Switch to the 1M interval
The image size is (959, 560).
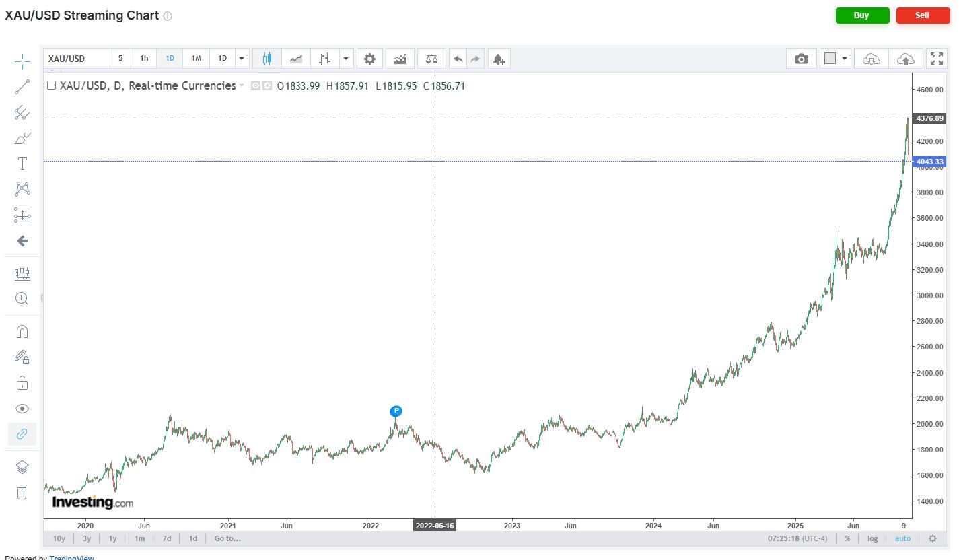(196, 59)
